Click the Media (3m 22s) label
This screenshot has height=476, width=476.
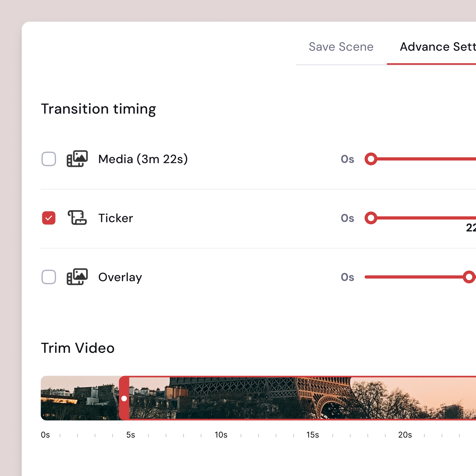[143, 159]
